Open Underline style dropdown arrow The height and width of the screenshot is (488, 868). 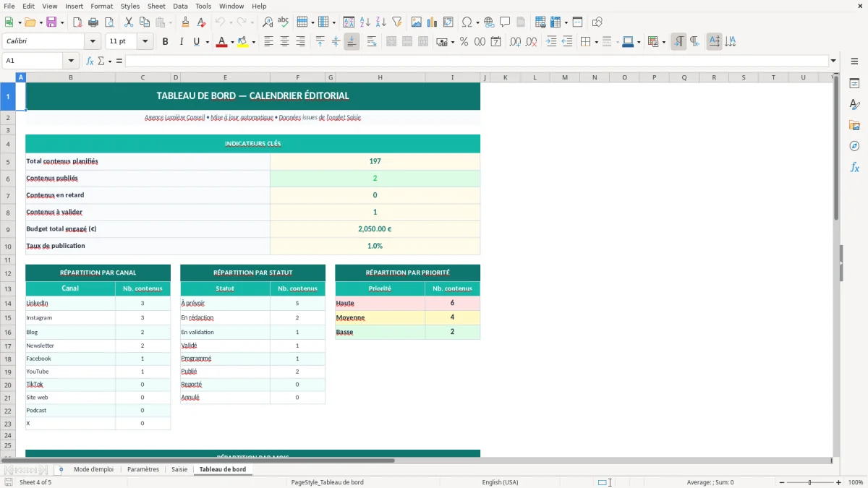[208, 42]
